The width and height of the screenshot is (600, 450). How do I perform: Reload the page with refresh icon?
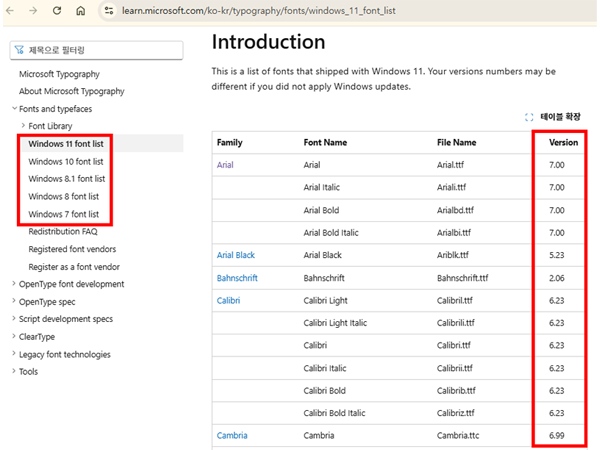pos(58,10)
